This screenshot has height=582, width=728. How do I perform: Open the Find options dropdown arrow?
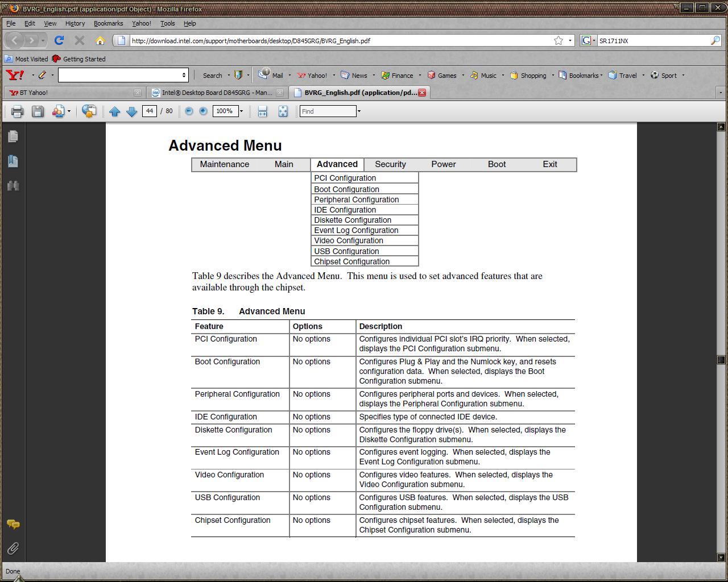359,111
